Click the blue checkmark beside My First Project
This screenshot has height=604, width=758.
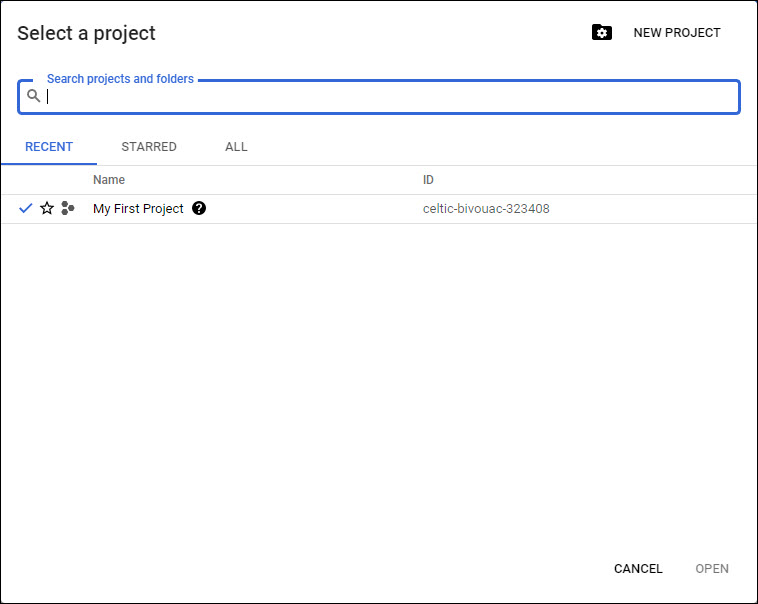click(26, 208)
